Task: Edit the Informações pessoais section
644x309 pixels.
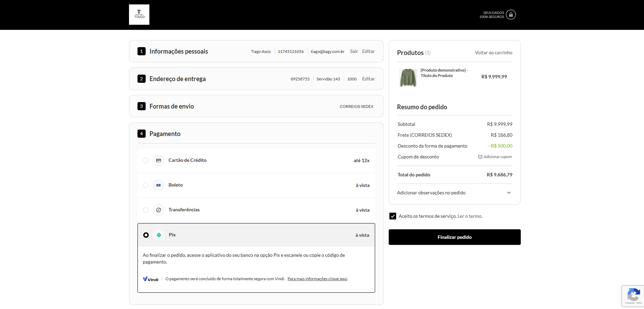Action: click(368, 51)
